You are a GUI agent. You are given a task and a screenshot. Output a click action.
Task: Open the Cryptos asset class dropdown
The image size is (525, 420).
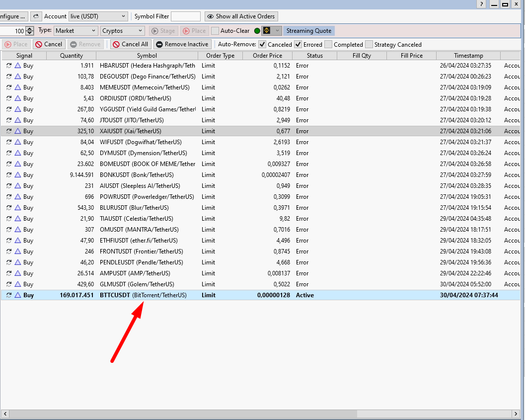pos(123,31)
